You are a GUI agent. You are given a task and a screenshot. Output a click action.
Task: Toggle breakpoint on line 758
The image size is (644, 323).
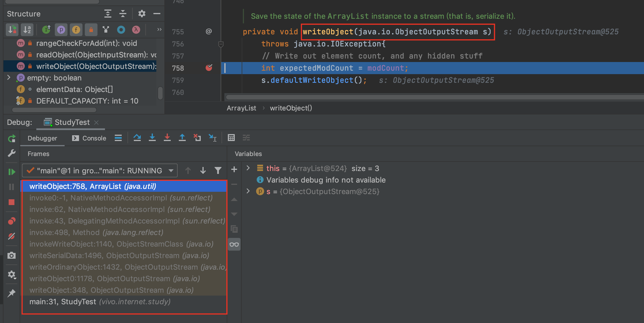[x=209, y=68]
